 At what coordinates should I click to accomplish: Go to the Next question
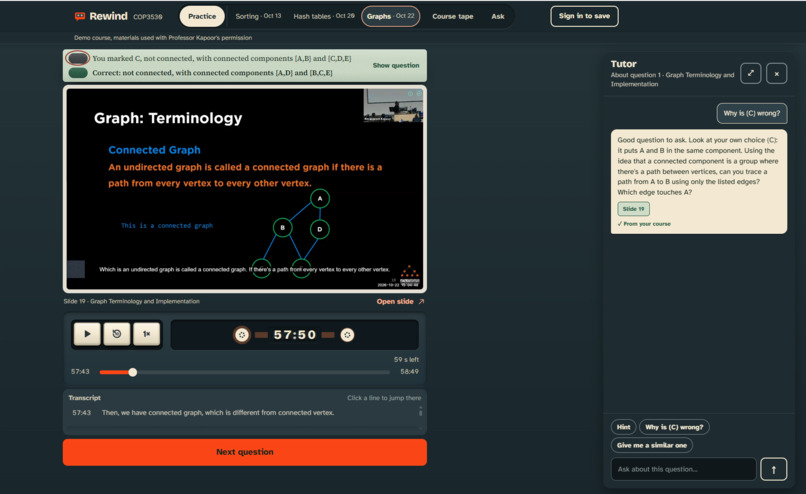pyautogui.click(x=245, y=452)
